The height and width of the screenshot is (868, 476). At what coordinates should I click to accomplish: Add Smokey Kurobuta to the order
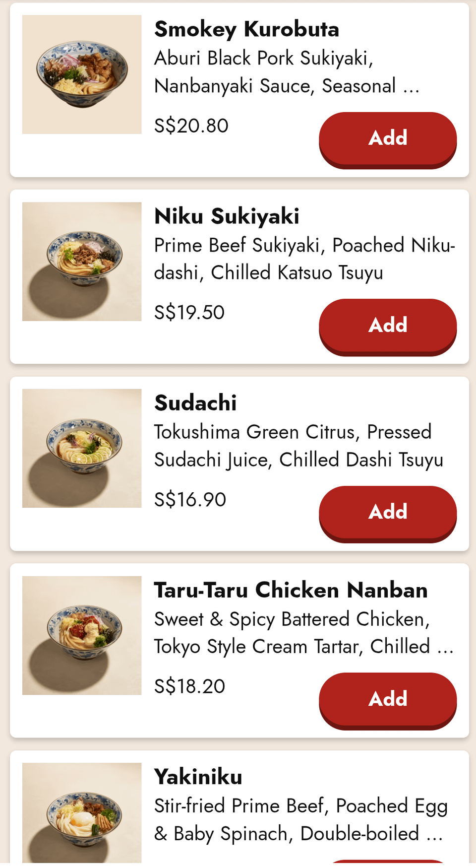(387, 138)
